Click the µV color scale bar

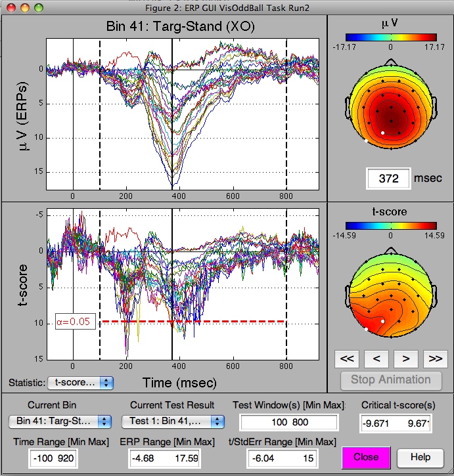(390, 38)
